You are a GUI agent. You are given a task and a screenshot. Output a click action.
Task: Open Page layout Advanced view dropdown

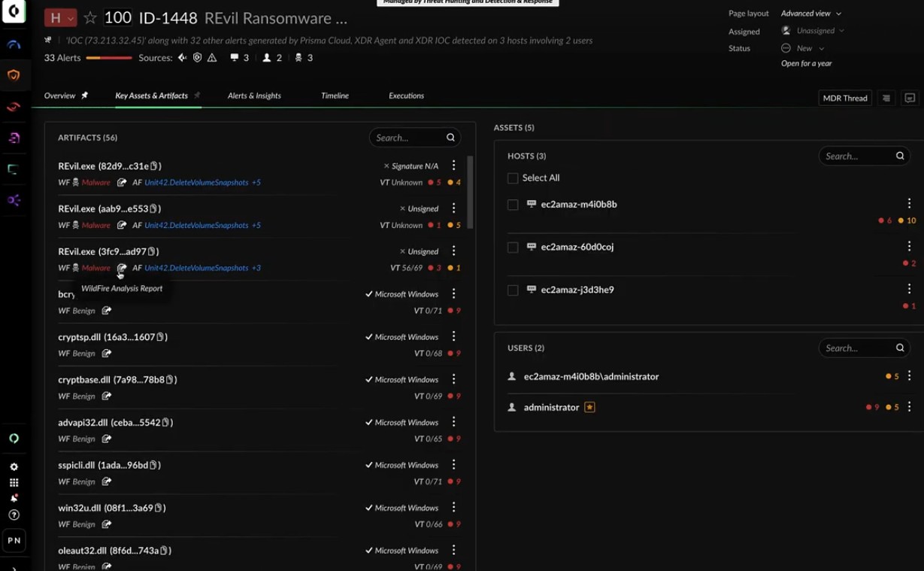[x=810, y=14]
